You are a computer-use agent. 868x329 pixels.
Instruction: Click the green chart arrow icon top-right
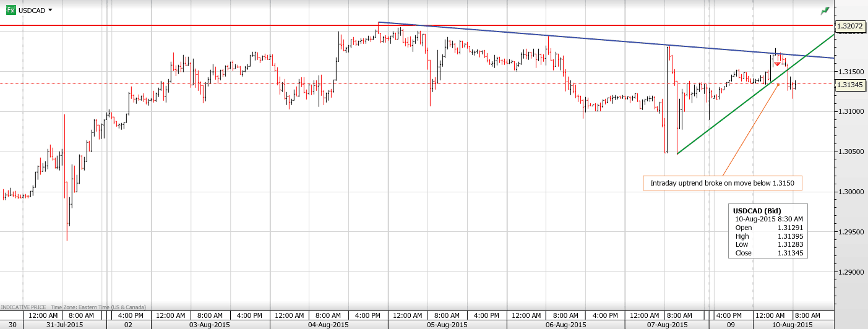click(825, 11)
